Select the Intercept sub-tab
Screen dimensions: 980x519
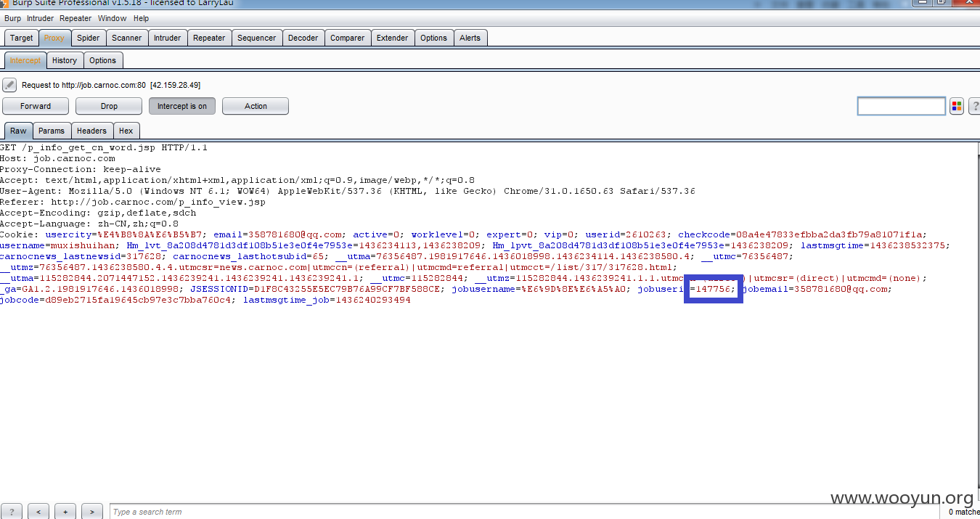click(25, 60)
